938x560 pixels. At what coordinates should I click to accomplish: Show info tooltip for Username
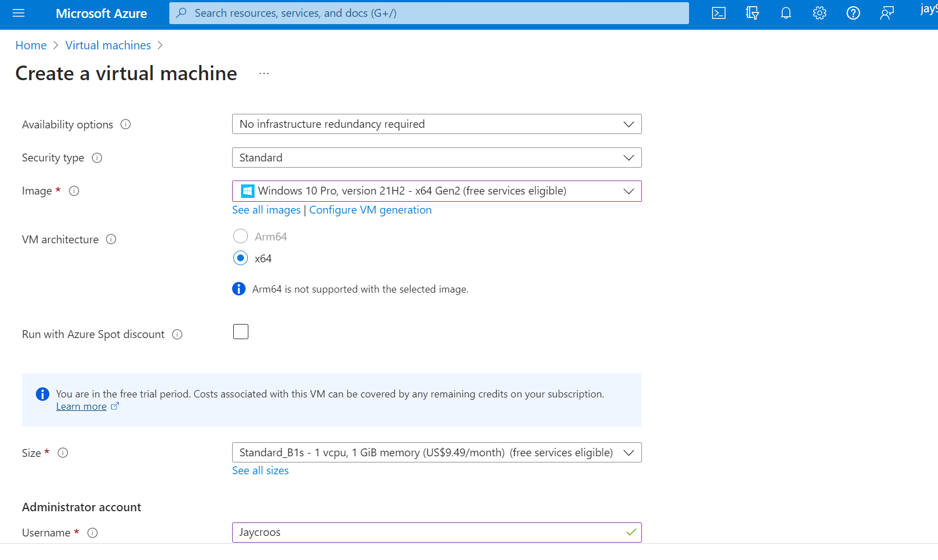[x=93, y=533]
